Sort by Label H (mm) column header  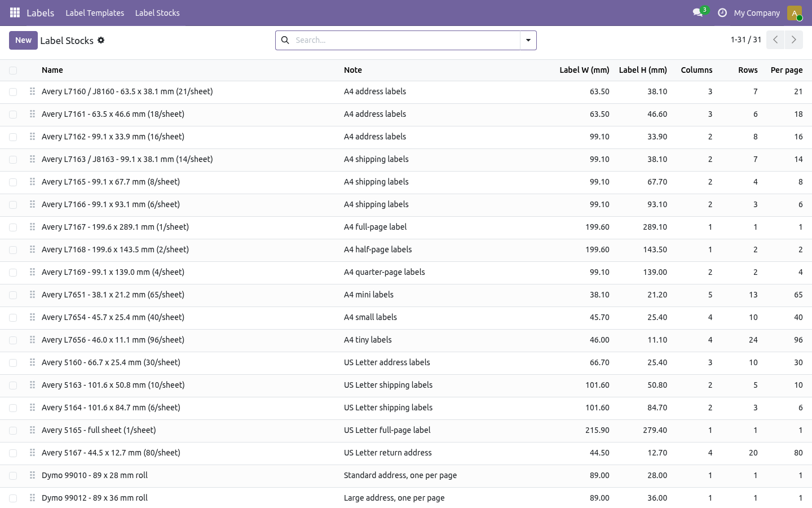[x=643, y=70]
